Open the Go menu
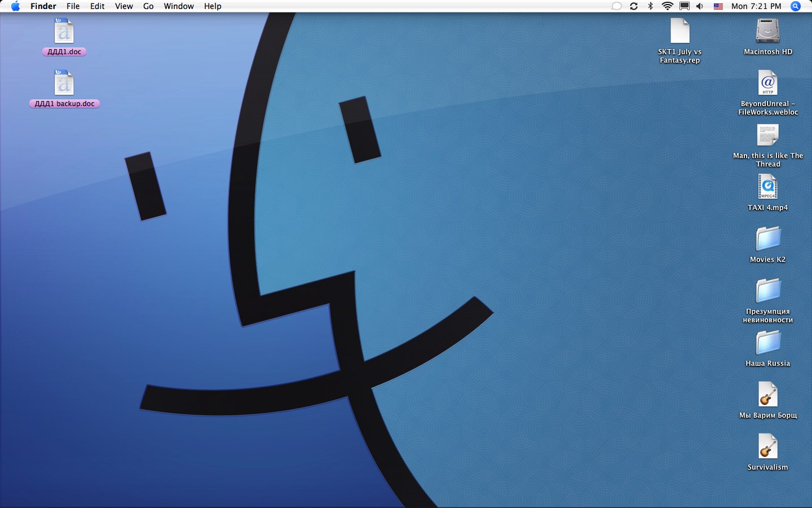This screenshot has height=508, width=812. tap(148, 6)
